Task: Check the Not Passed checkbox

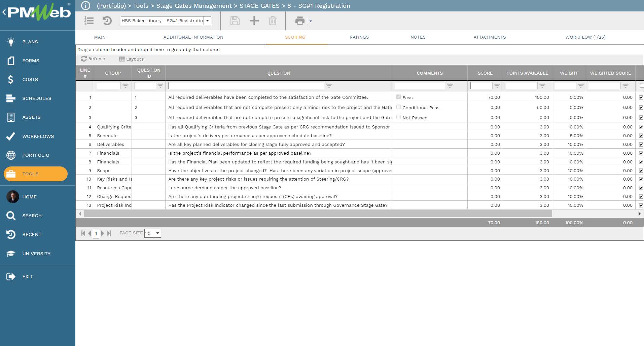Action: click(x=399, y=117)
